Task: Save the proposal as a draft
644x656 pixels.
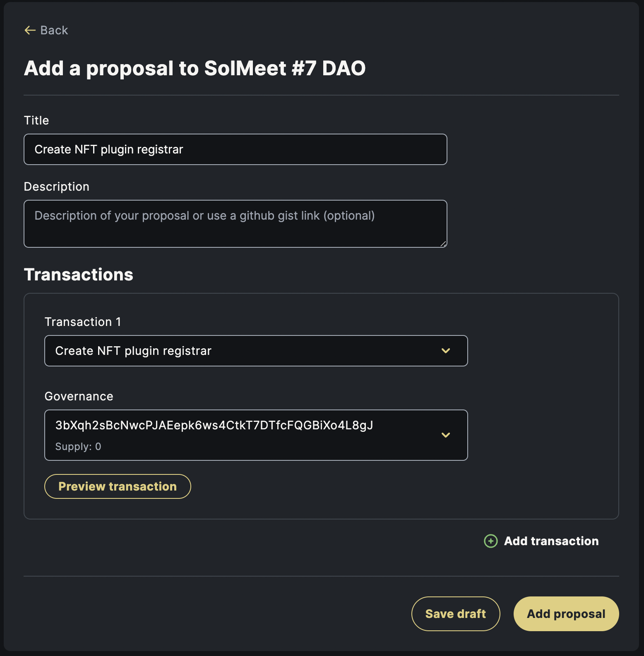Action: pyautogui.click(x=456, y=614)
